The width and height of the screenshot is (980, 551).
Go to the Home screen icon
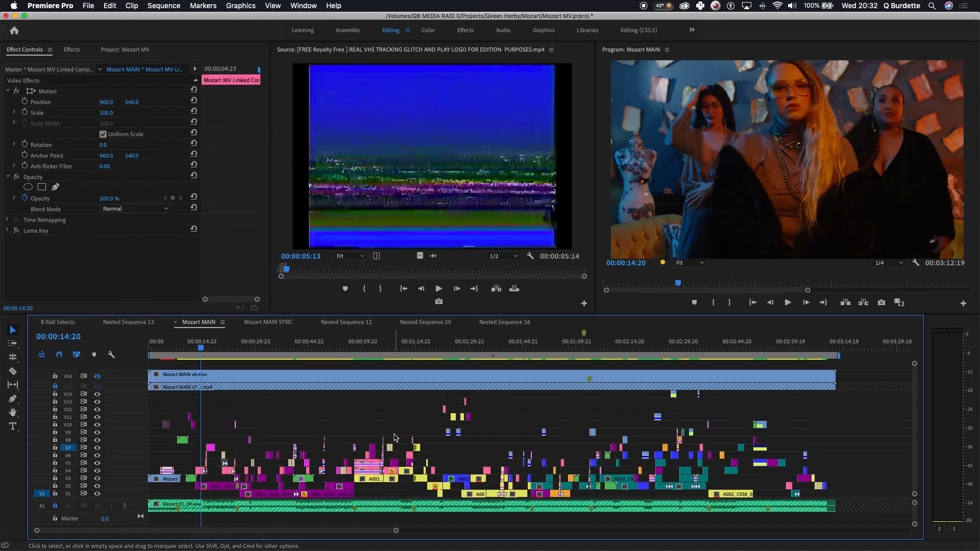[x=14, y=31]
